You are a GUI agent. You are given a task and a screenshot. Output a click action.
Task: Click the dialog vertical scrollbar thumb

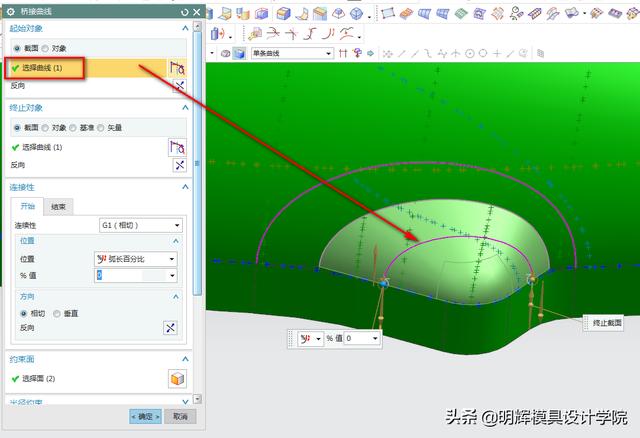197,163
